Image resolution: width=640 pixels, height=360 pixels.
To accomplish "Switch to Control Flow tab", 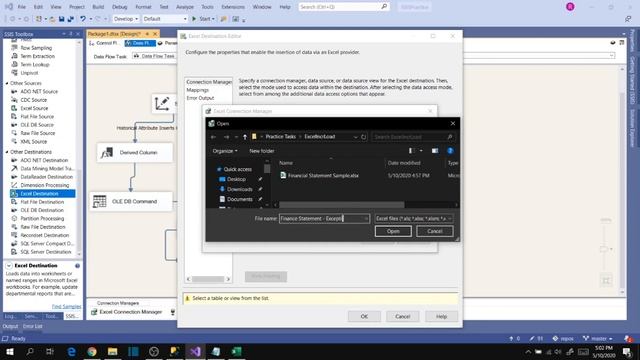I will tap(105, 43).
